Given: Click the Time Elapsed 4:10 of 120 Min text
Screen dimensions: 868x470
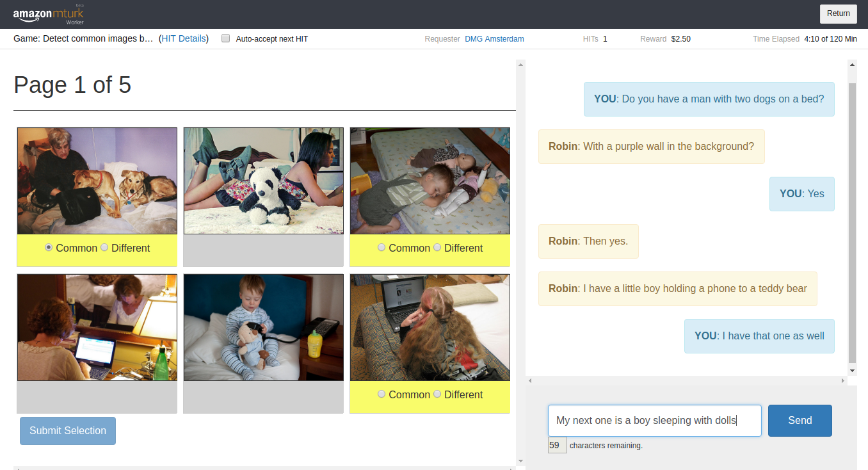Looking at the screenshot, I should pyautogui.click(x=805, y=39).
